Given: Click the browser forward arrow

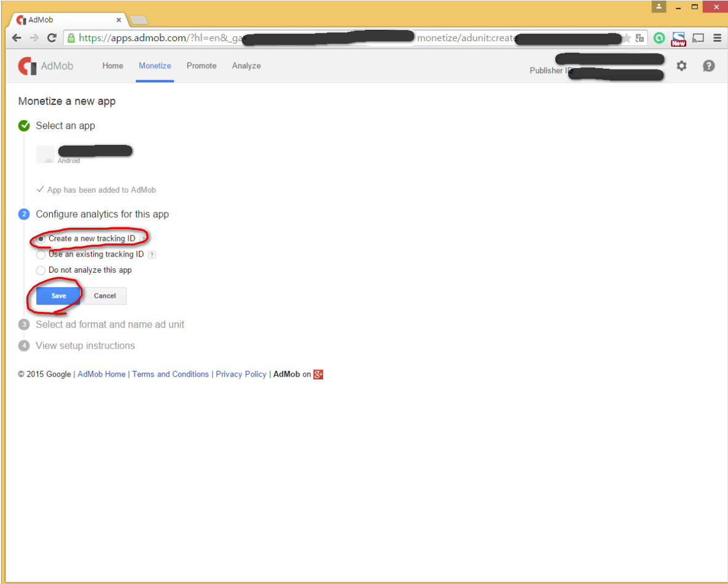Looking at the screenshot, I should [34, 38].
